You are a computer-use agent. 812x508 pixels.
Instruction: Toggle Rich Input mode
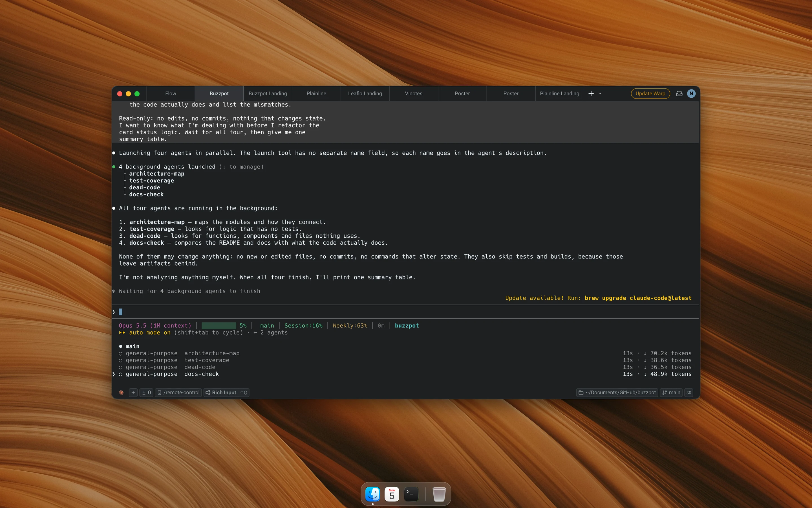(x=226, y=392)
